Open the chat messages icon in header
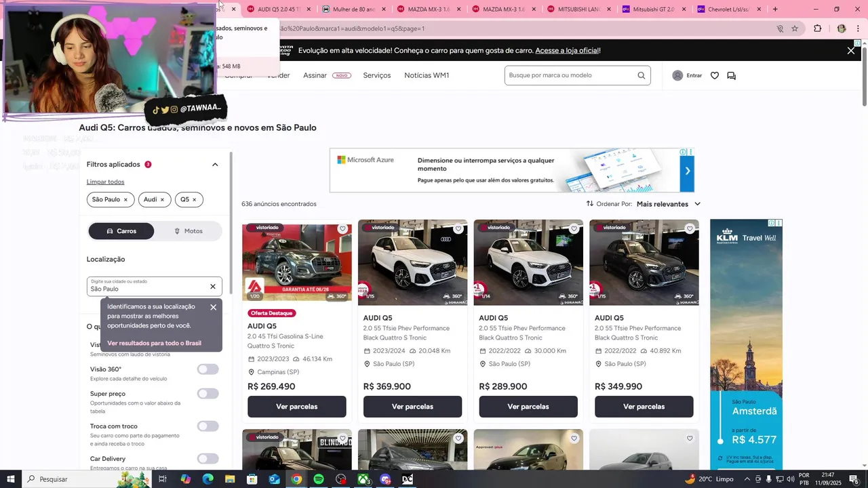Image resolution: width=868 pixels, height=488 pixels. tap(731, 75)
